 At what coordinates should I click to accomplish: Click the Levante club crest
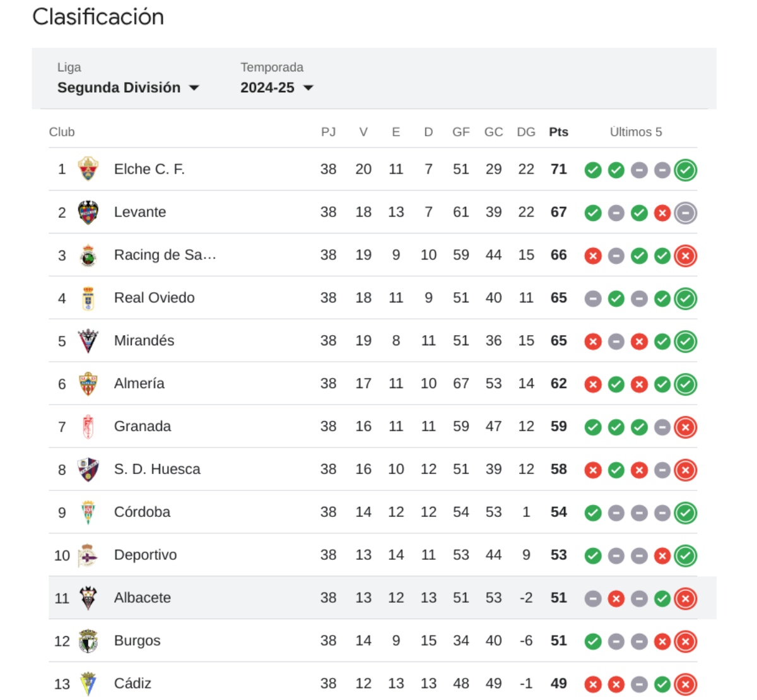pyautogui.click(x=88, y=212)
